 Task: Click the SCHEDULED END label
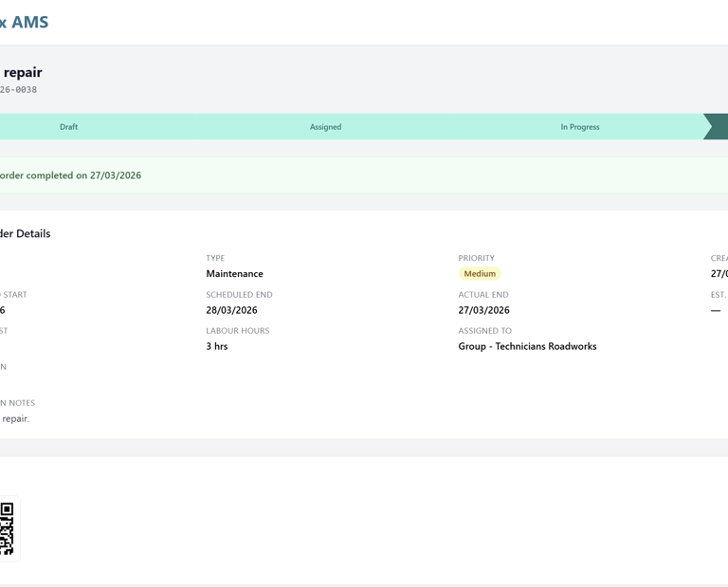tap(239, 294)
